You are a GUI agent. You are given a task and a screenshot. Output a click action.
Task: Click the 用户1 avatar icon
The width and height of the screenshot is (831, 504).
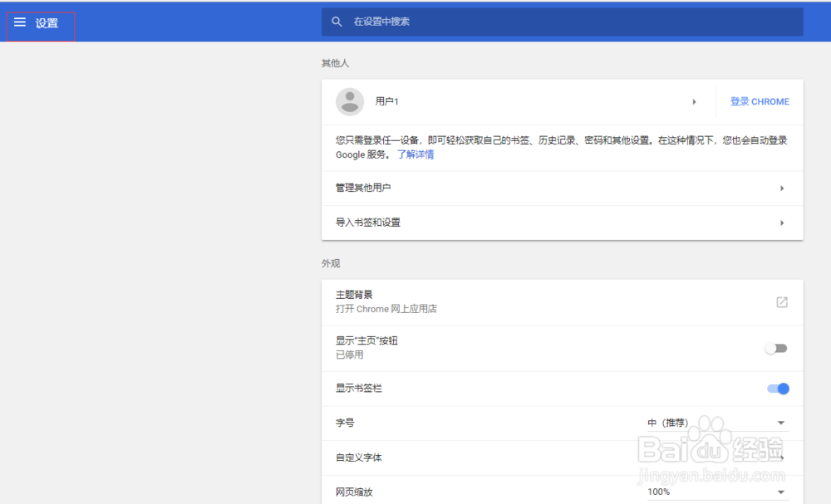click(350, 101)
